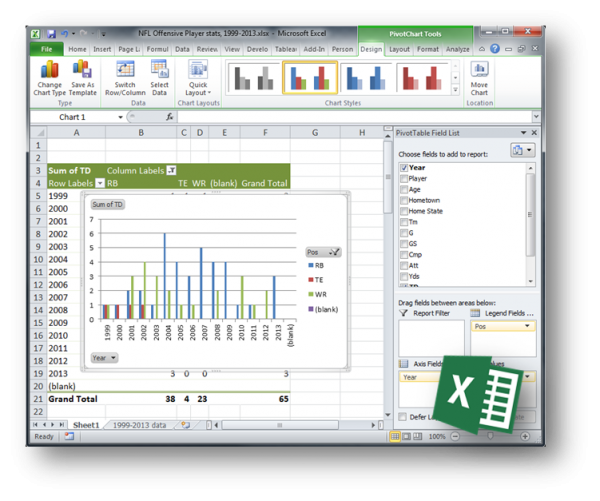600x501 pixels.
Task: Check the Player field checkbox
Action: (404, 179)
